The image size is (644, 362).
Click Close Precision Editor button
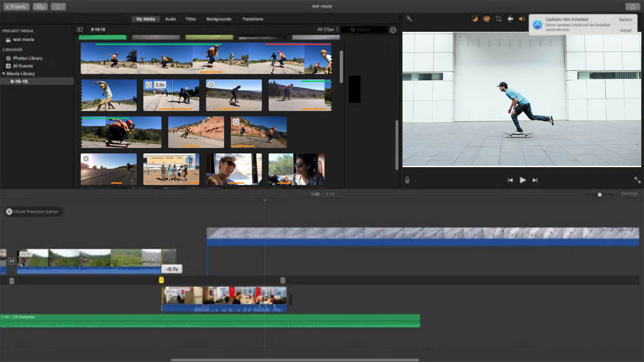point(33,211)
